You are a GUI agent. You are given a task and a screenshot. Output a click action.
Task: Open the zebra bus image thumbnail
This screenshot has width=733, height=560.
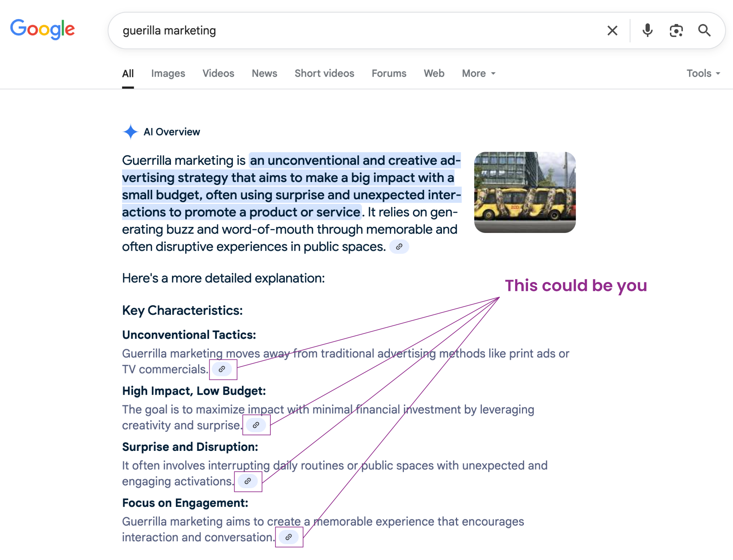point(525,192)
